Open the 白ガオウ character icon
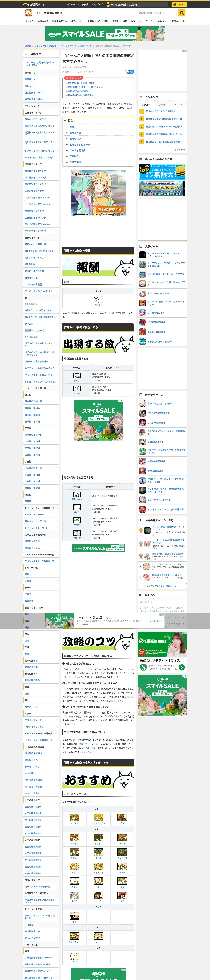Image resolution: width=210 pixels, height=980 pixels. click(x=75, y=838)
